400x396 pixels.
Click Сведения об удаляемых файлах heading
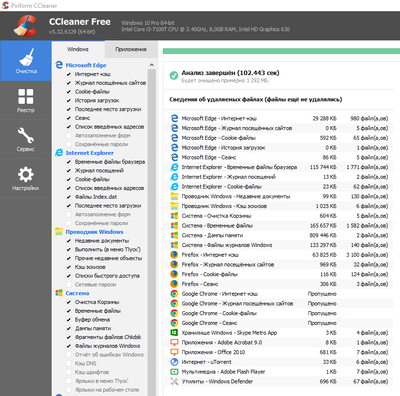(x=255, y=99)
